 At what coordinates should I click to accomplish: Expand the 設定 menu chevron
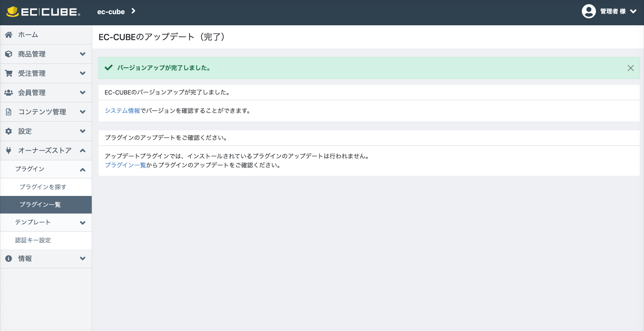click(x=83, y=131)
